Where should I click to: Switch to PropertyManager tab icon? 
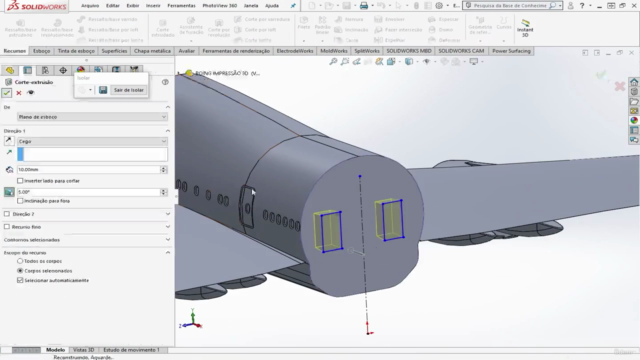pos(28,70)
